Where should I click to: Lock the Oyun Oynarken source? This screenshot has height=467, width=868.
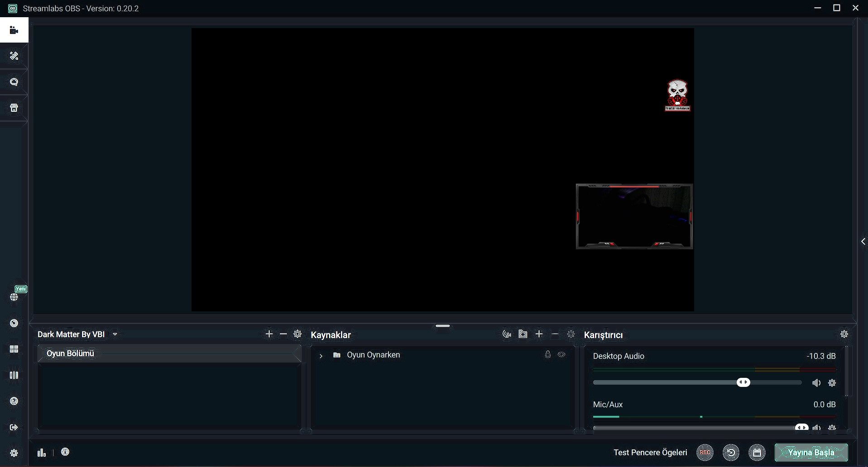coord(547,355)
